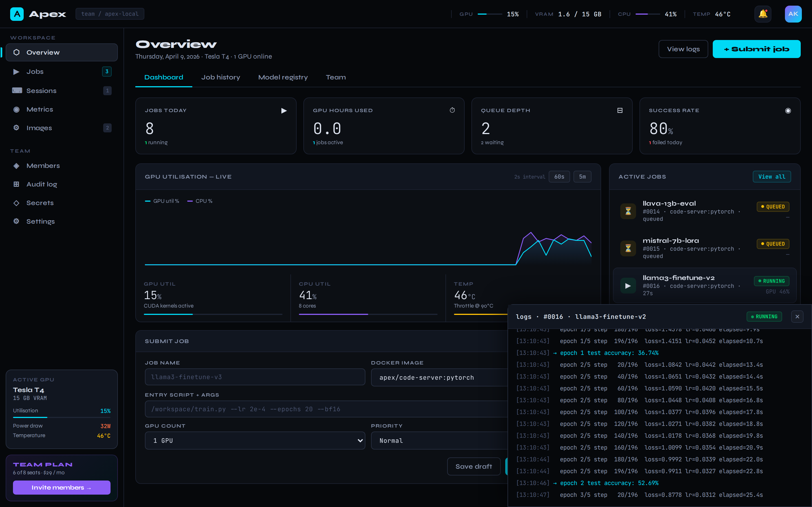Open Secrets using its diamond icon

coord(16,203)
